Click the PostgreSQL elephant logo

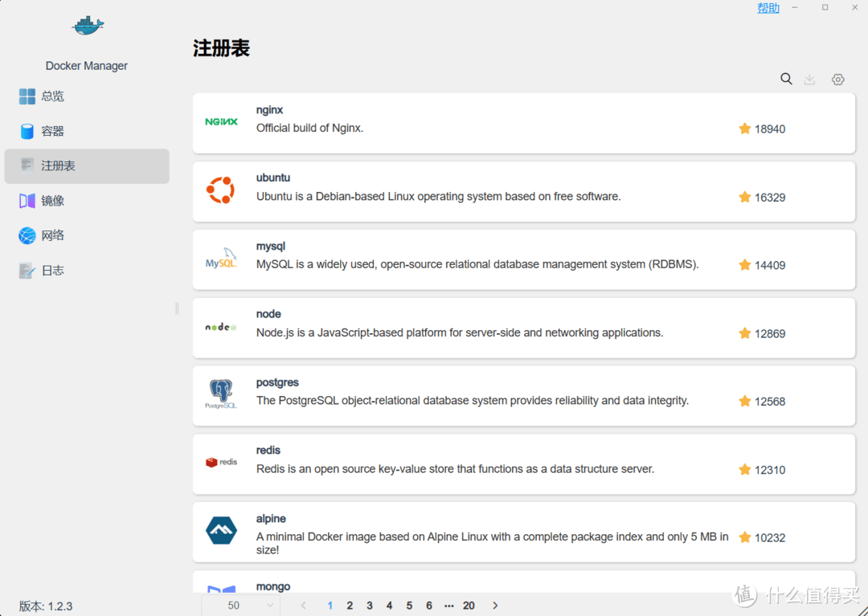221,394
